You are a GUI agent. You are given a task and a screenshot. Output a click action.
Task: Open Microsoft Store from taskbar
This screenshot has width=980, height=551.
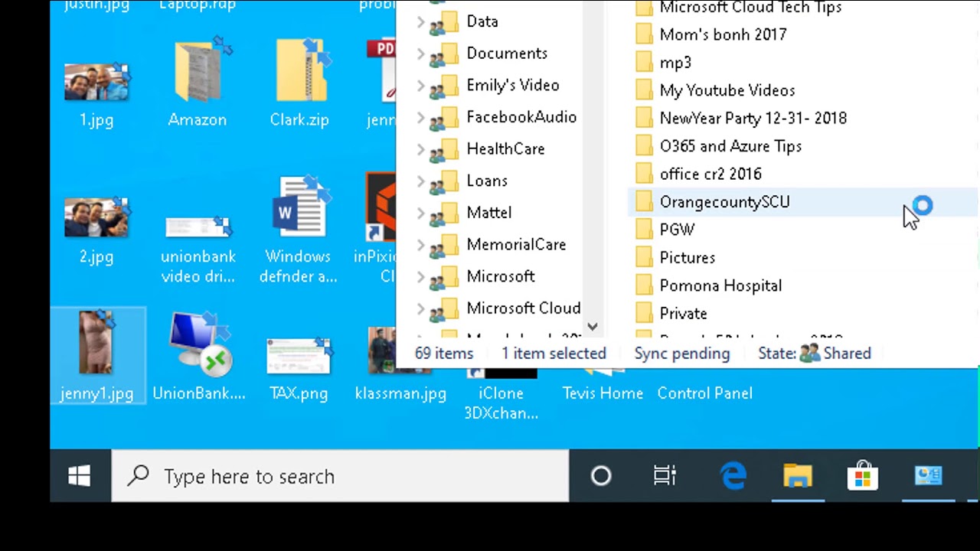coord(863,476)
